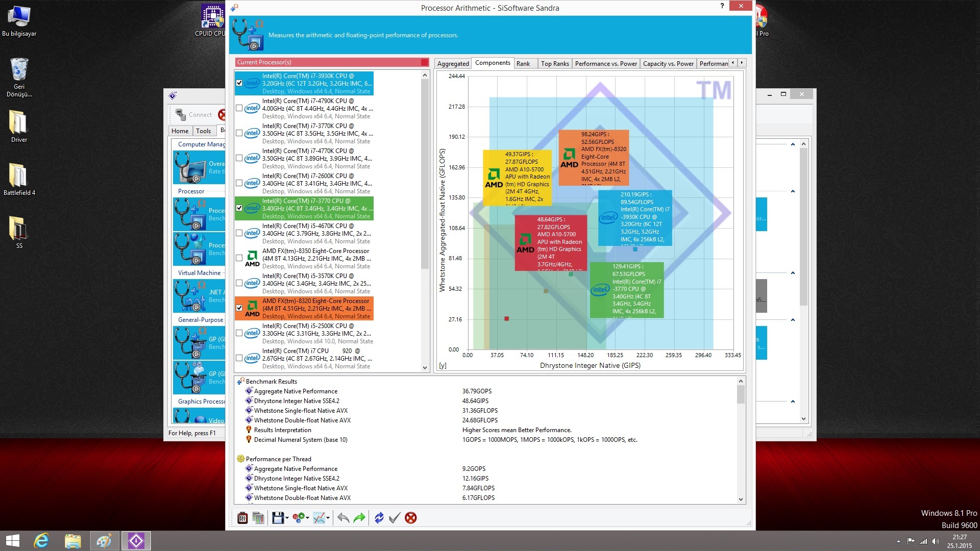Click the green Core i7-3770 chart label
The image size is (980, 551).
[x=627, y=290]
